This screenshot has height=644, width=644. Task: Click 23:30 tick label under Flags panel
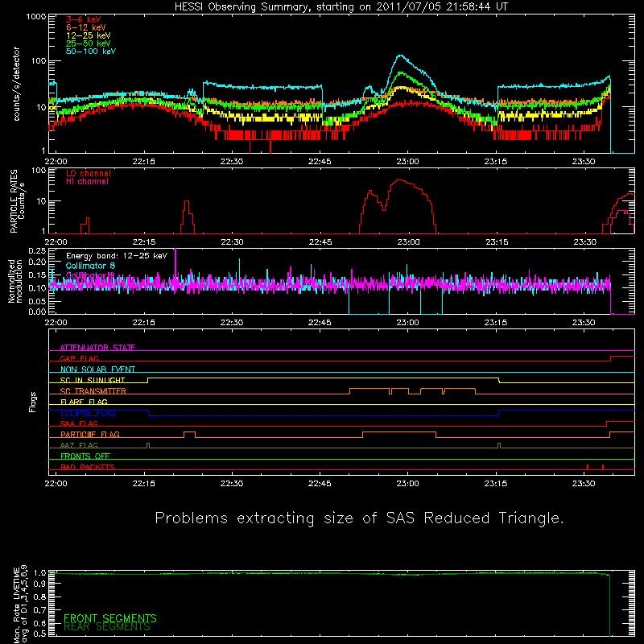(x=583, y=484)
